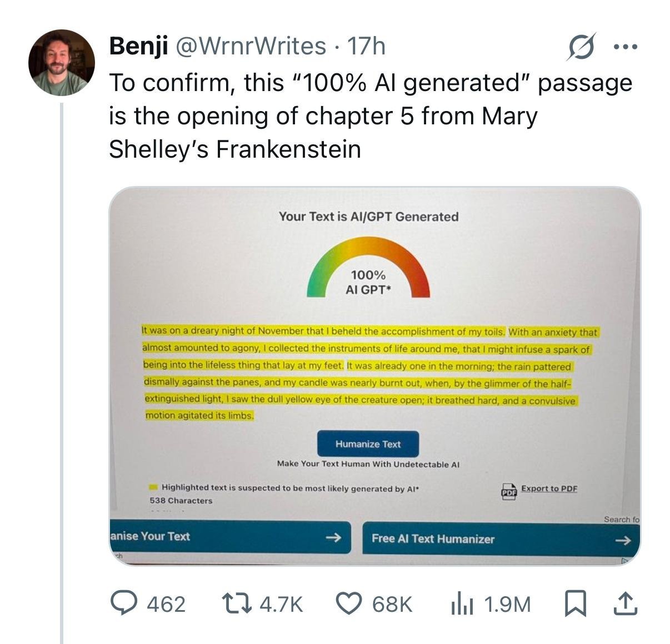670x644 pixels.
Task: Click the Export to PDF link
Action: pos(549,489)
